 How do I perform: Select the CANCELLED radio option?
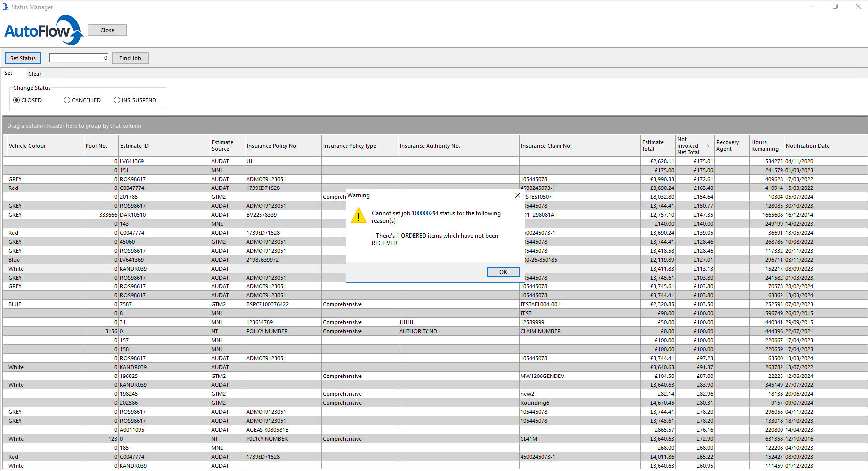coord(83,100)
